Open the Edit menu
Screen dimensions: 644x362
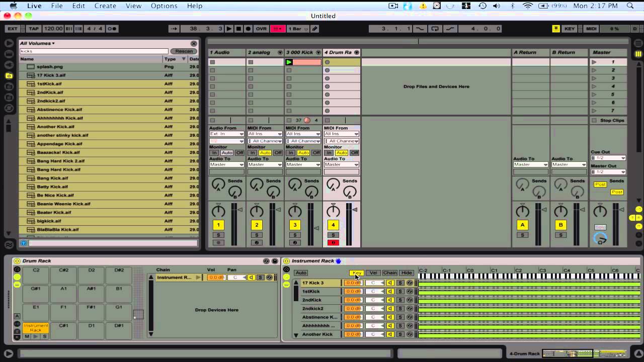(x=78, y=6)
